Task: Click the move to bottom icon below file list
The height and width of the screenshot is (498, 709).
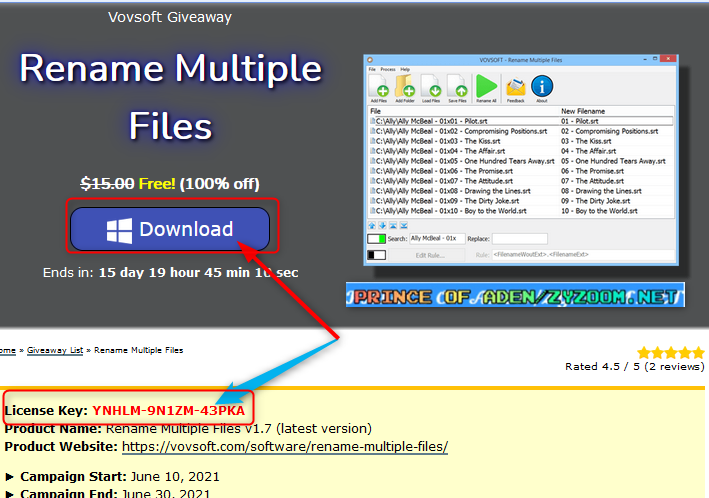Action: point(404,225)
